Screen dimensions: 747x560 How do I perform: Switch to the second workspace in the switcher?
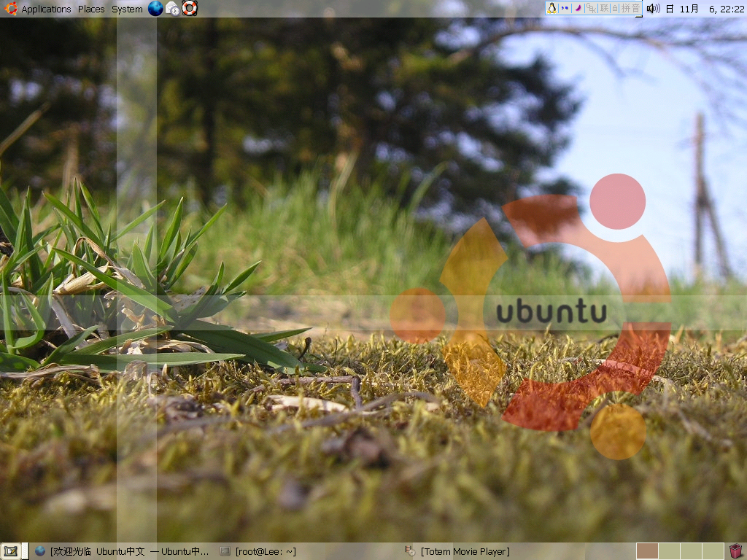669,551
